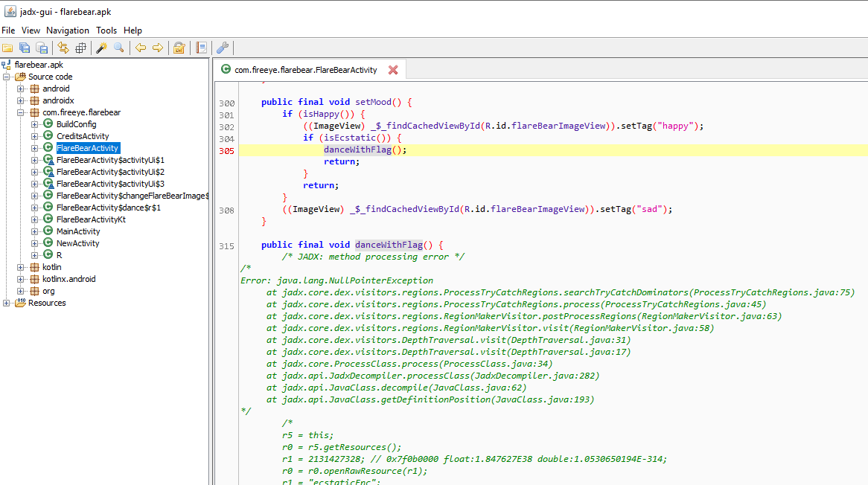Screen dimensions: 868x485
Task: Open the Navigation menu
Action: [68, 30]
